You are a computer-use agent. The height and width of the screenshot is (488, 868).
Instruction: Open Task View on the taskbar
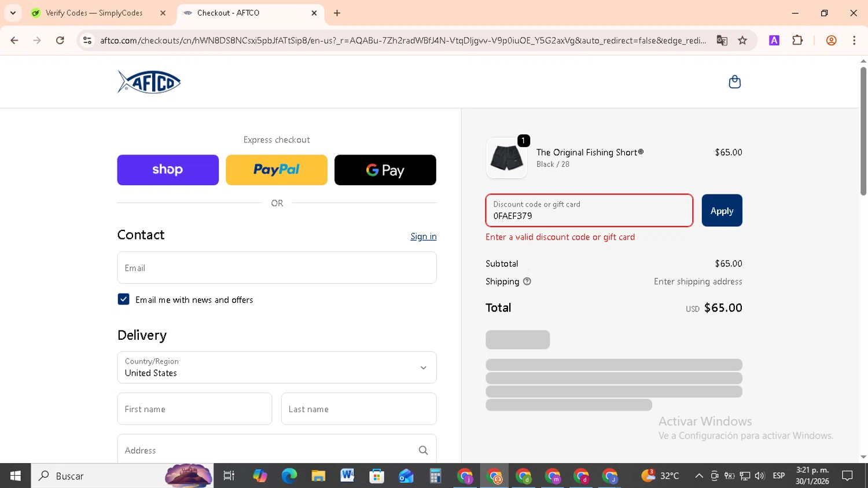pos(229,476)
